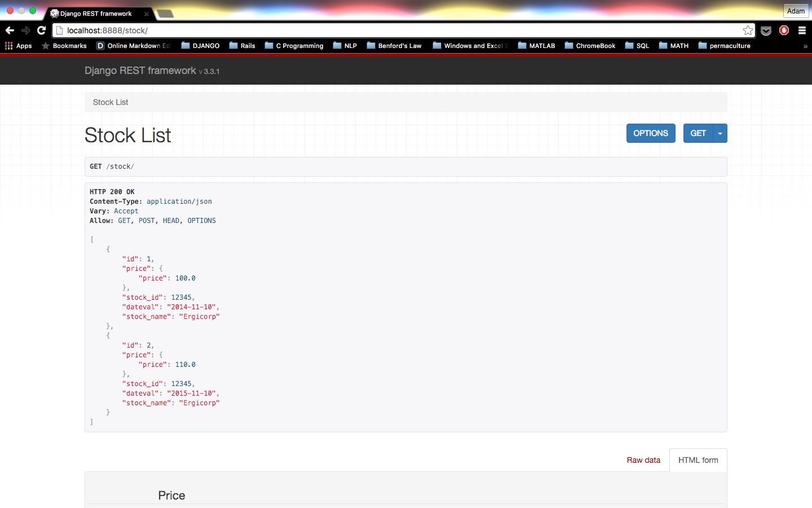Open the Apps grid shortcut

coord(19,46)
